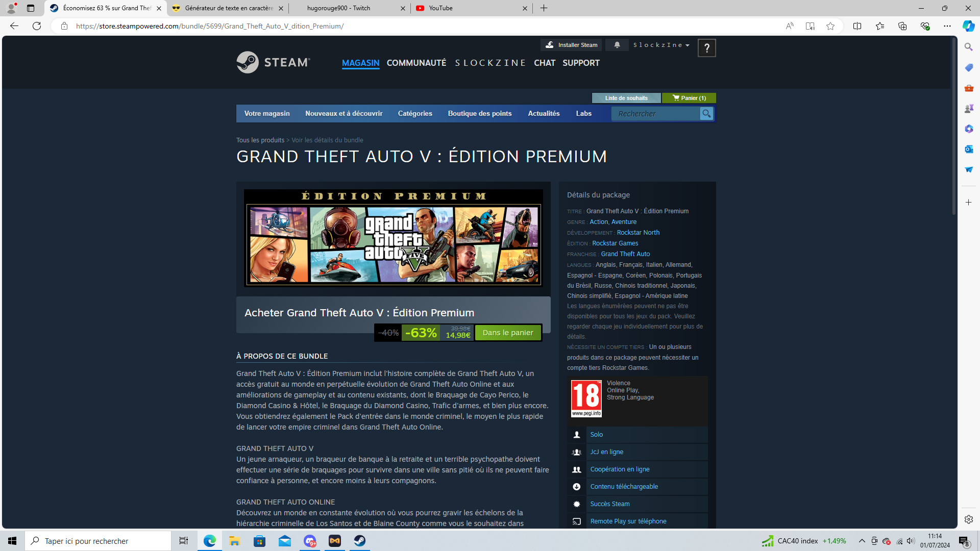This screenshot has width=980, height=551.
Task: Open the Boutique des points tab
Action: (480, 114)
